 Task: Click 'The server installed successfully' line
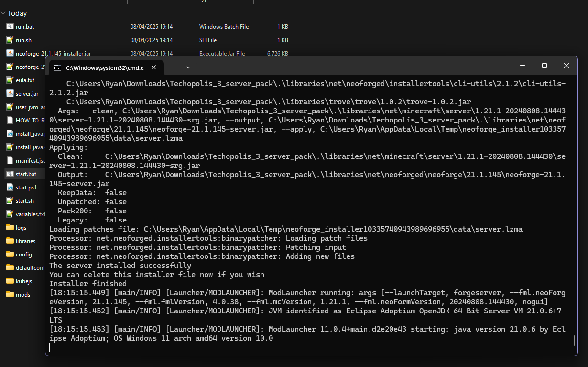120,266
